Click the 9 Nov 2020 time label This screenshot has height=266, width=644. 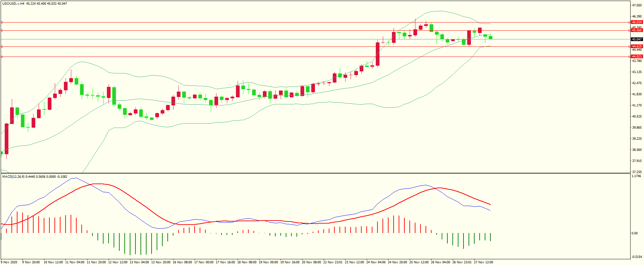(9, 262)
